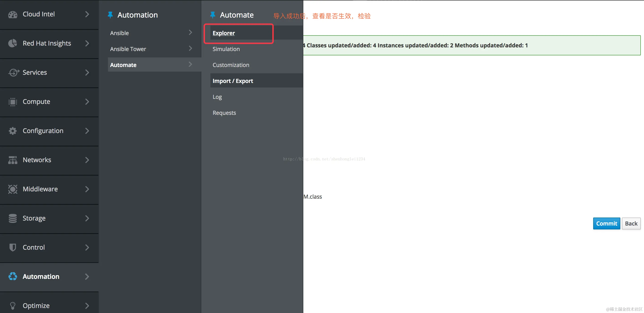Click the pin icon beside Automate heading
The width and height of the screenshot is (644, 313).
213,15
